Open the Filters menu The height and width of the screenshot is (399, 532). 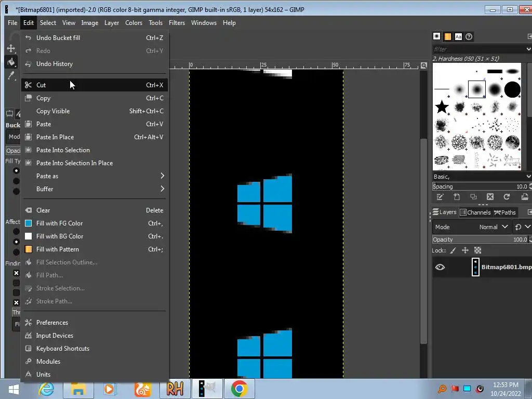[177, 23]
